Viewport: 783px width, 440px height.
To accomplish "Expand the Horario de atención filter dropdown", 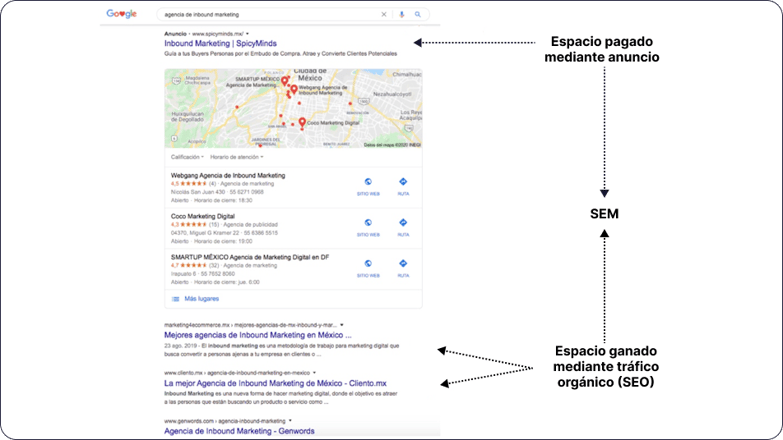I will coord(237,157).
